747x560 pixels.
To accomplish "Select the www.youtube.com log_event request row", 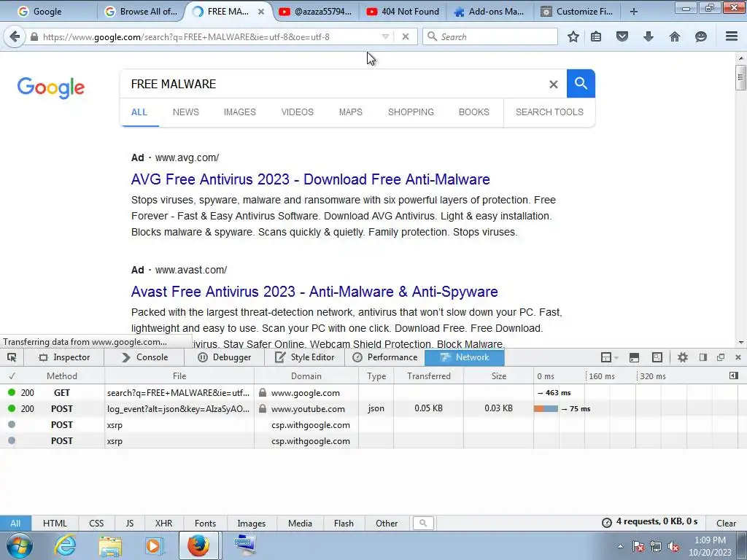I will coord(373,408).
